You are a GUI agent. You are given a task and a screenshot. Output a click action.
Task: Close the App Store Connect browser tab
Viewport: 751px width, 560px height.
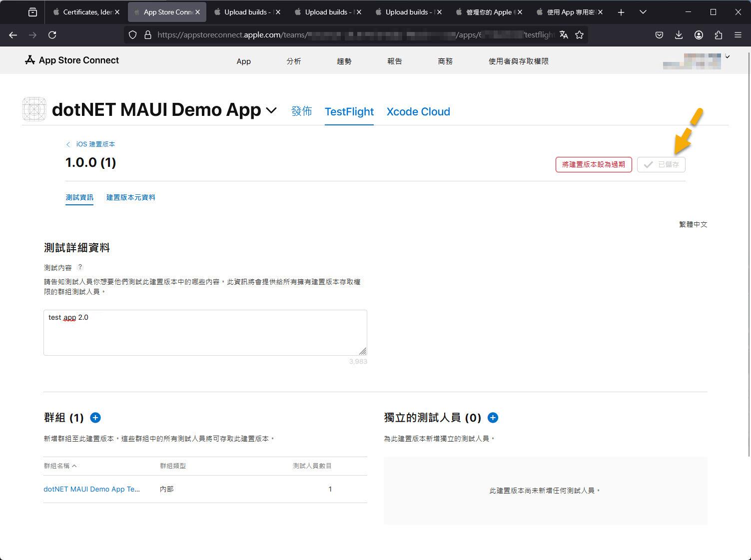[x=197, y=12]
